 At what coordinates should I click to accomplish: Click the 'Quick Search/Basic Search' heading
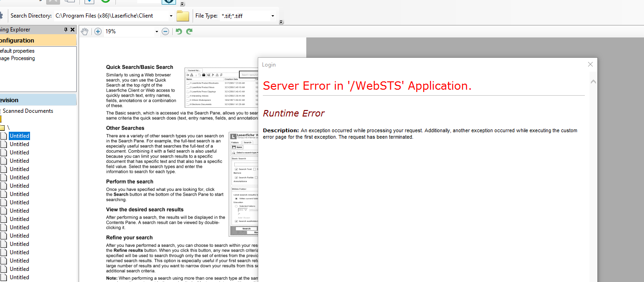point(140,67)
